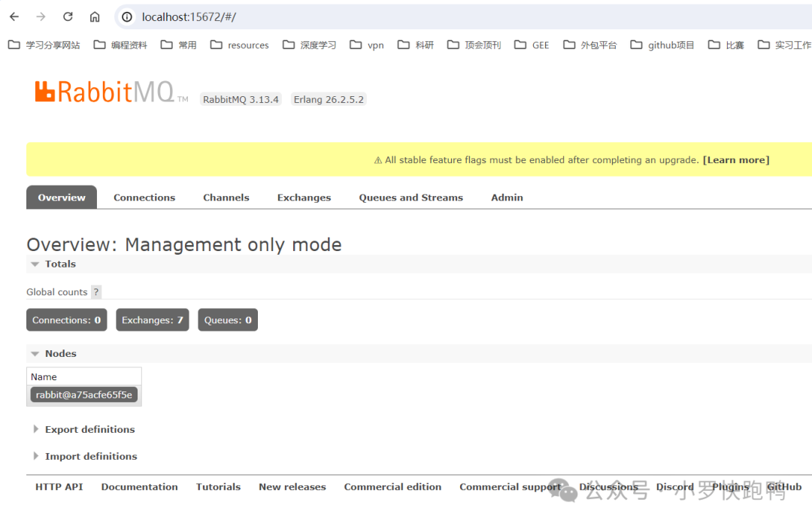Open the HTTP API footer link
This screenshot has width=812, height=523.
click(59, 487)
